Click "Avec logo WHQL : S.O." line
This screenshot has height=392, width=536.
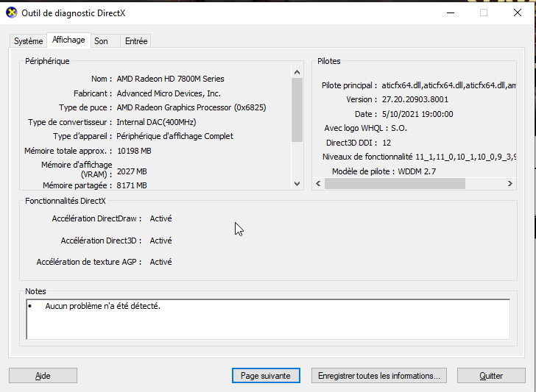(365, 129)
